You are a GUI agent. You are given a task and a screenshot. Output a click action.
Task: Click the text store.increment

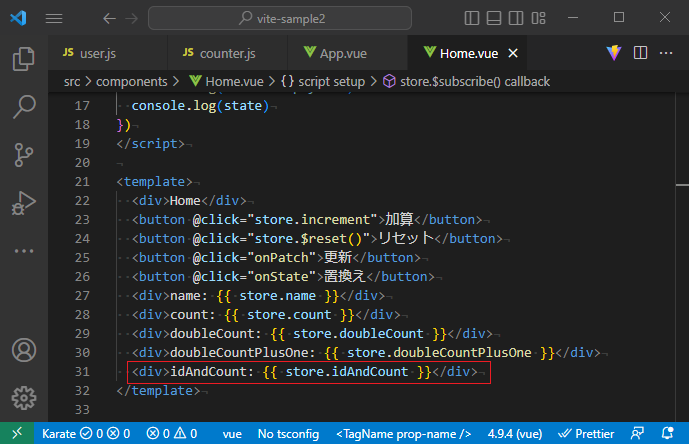(x=313, y=220)
